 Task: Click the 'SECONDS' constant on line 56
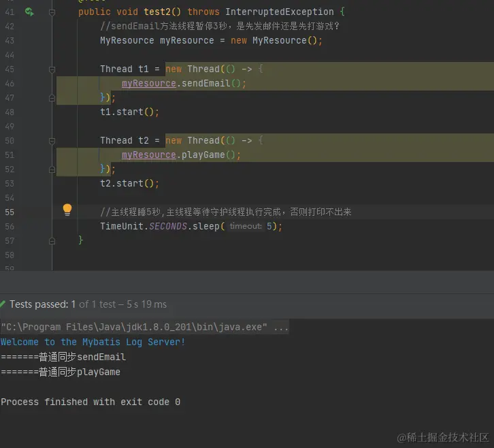tap(168, 226)
